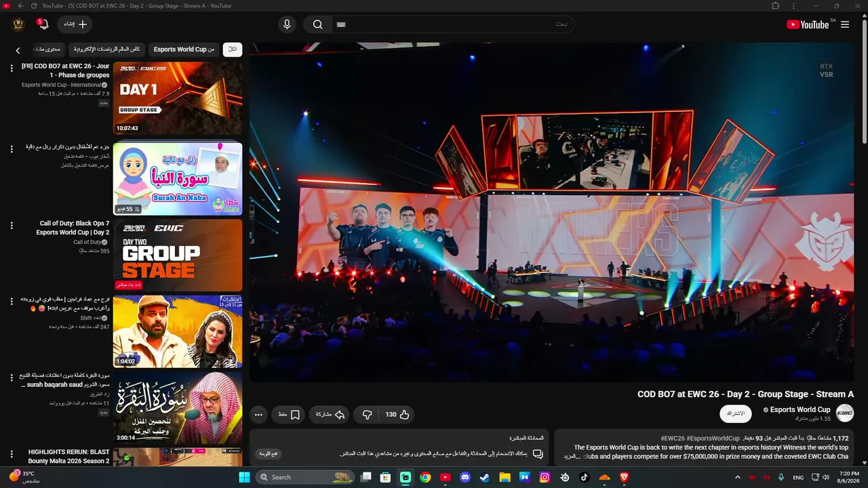Open the Windows Start menu
The width and height of the screenshot is (868, 488).
pyautogui.click(x=244, y=477)
